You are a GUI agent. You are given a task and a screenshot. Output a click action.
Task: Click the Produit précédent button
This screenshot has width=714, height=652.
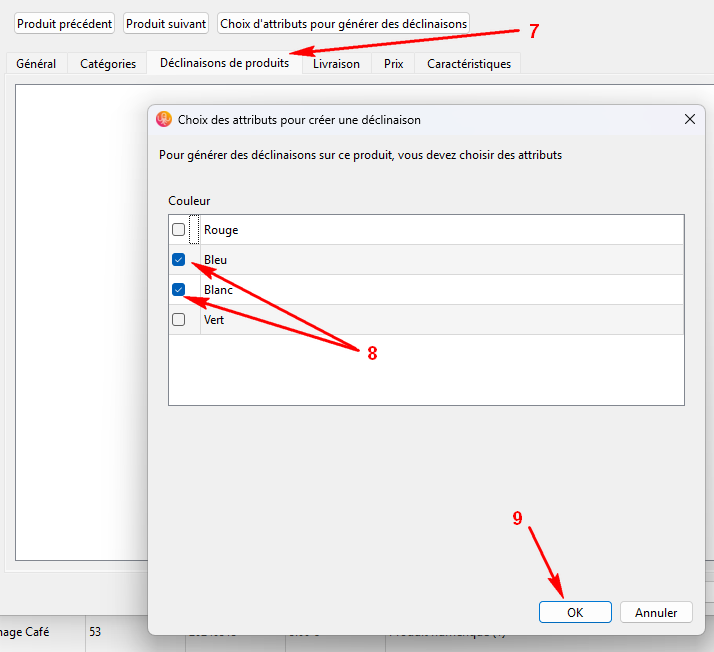[x=65, y=23]
